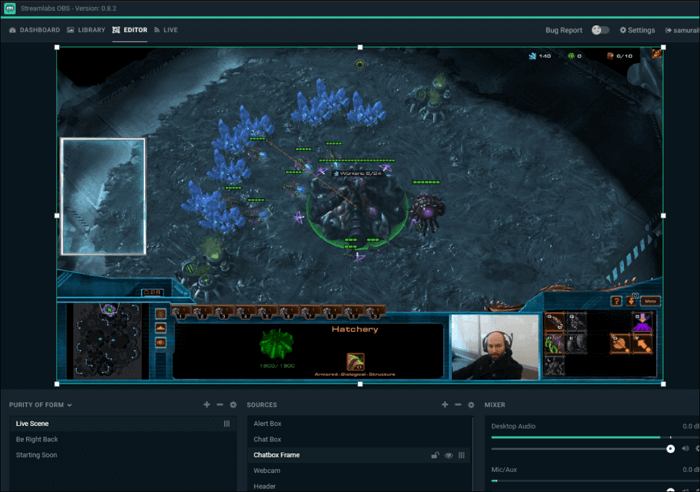700x492 pixels.
Task: Click the in-game help question mark icon
Action: tap(616, 301)
